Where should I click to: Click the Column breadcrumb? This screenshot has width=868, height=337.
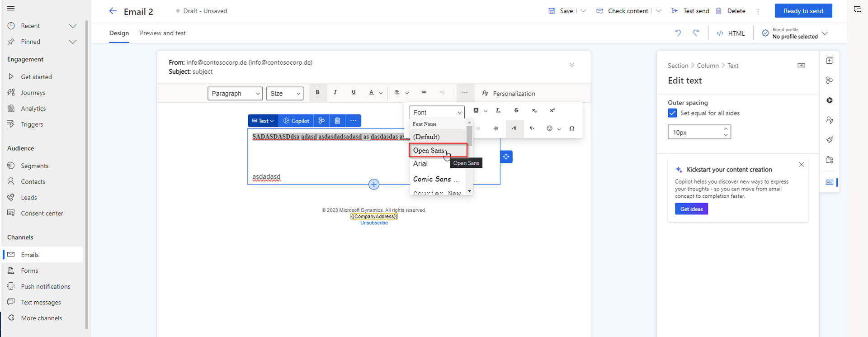coord(708,66)
